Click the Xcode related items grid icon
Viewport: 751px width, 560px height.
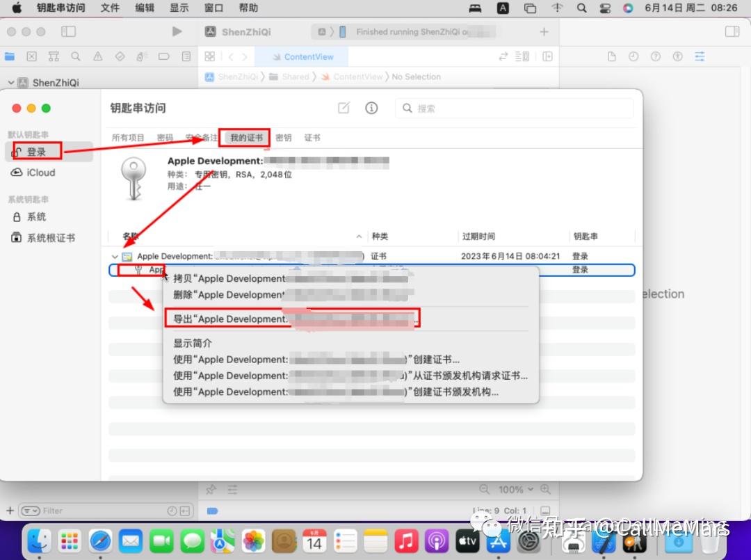[210, 56]
